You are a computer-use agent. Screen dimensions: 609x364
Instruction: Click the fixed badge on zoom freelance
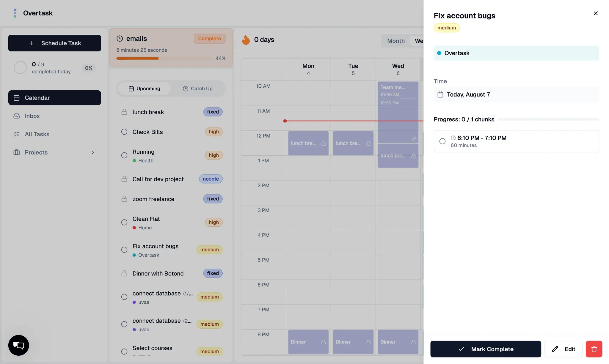coord(213,199)
